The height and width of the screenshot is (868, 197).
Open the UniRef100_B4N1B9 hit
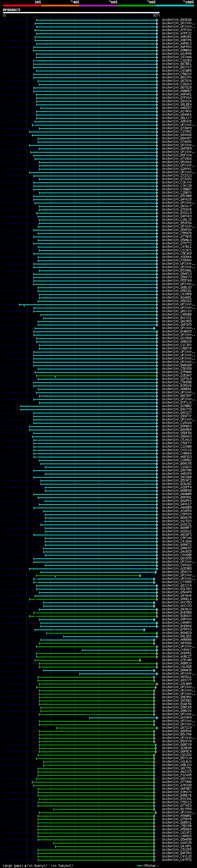177,365
